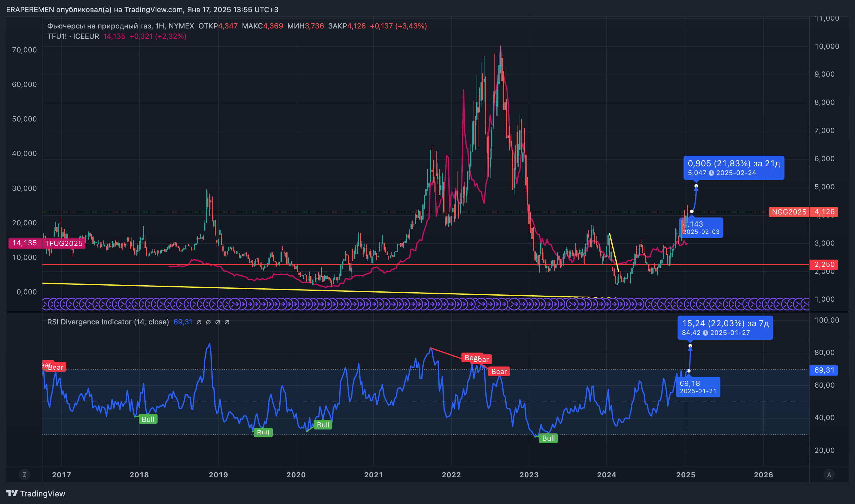Click the NGG2025 price label
Screen dimensions: 855x504
click(789, 212)
